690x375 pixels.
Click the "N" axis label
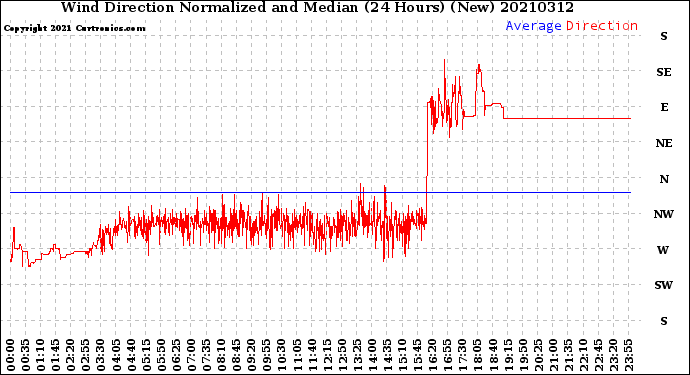pos(664,179)
